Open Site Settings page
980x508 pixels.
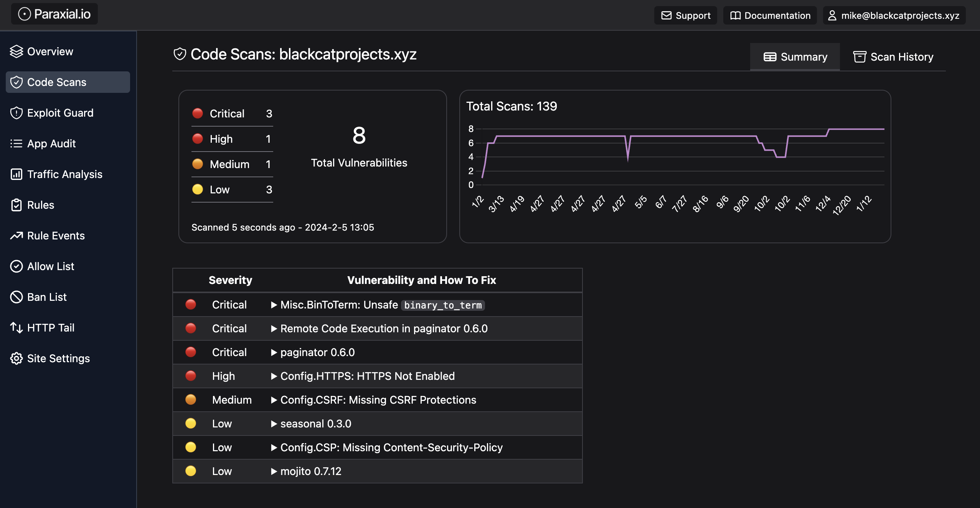[x=68, y=358]
